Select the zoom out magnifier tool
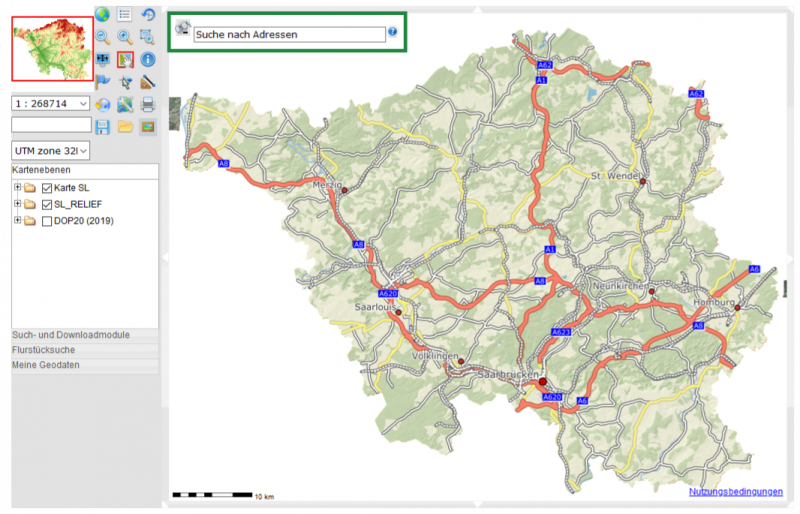Viewport: 800px width, 514px height. [103, 37]
